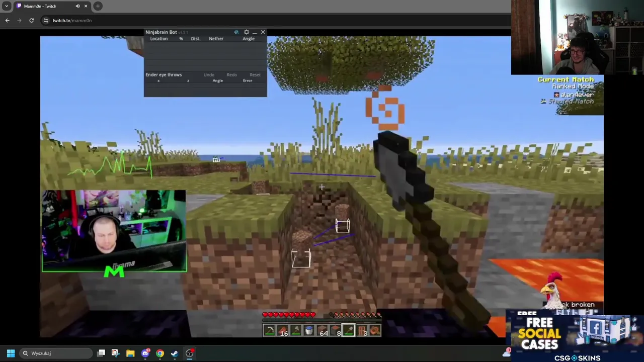Open Discord from the taskbar
This screenshot has height=362, width=644.
pos(145,353)
